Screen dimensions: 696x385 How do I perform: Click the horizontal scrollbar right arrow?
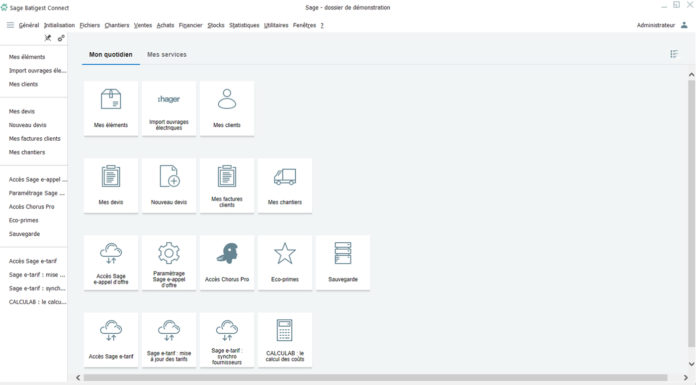pos(685,377)
